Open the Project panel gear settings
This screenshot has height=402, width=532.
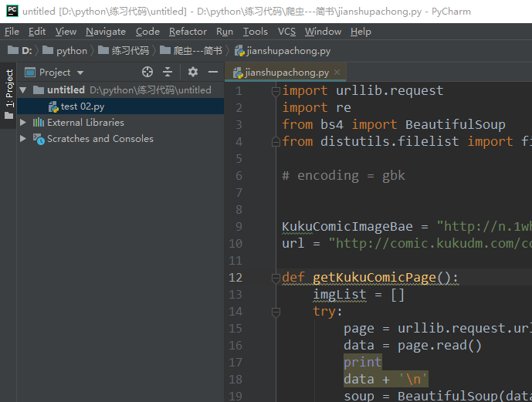193,72
